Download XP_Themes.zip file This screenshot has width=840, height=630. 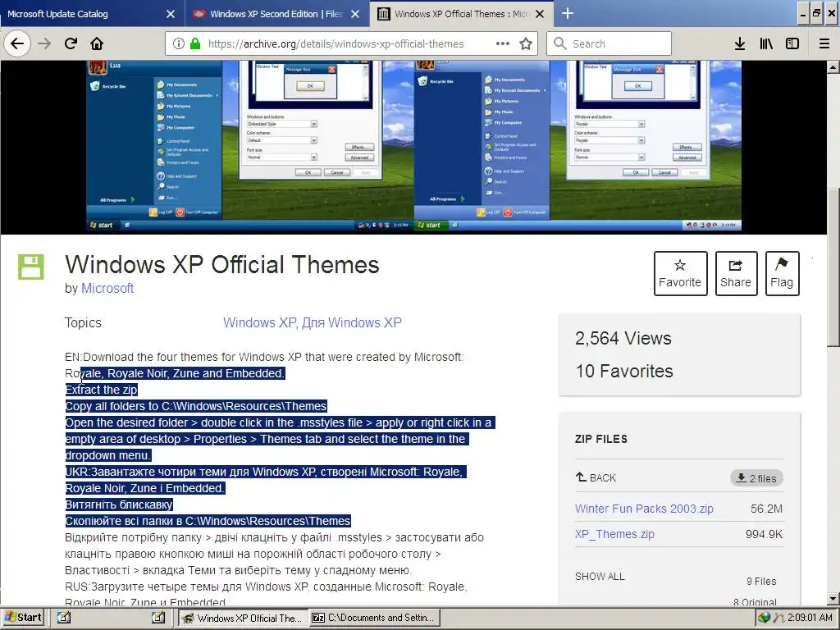coord(614,534)
